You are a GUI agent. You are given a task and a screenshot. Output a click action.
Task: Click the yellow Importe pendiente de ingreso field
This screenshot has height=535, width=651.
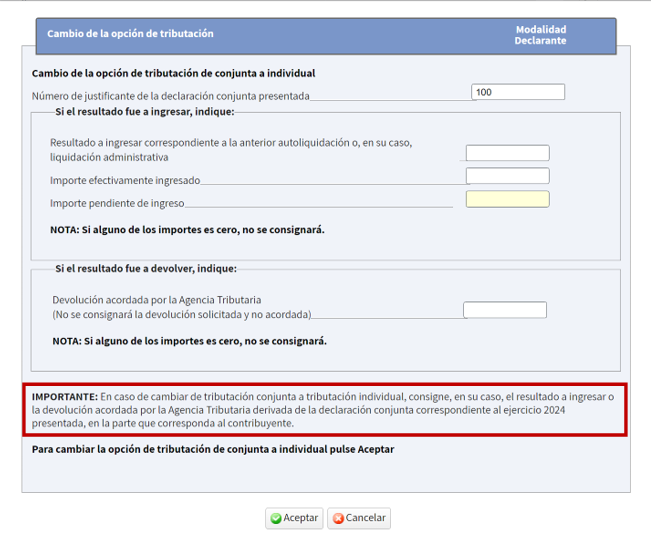507,199
